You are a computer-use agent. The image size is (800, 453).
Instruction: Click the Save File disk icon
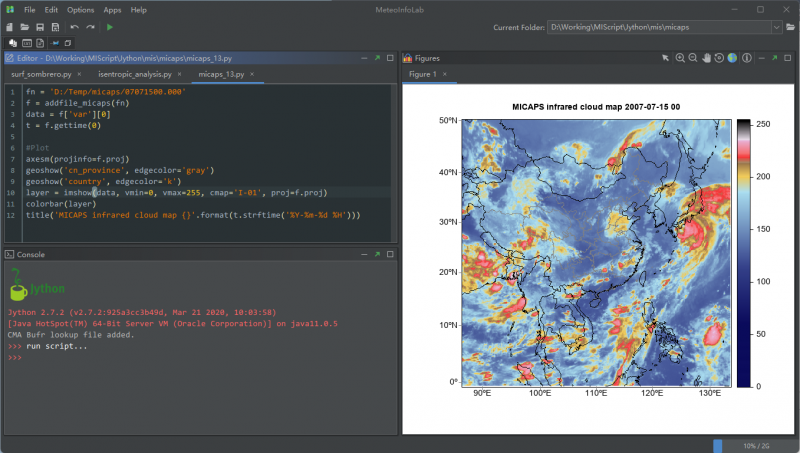pos(39,27)
